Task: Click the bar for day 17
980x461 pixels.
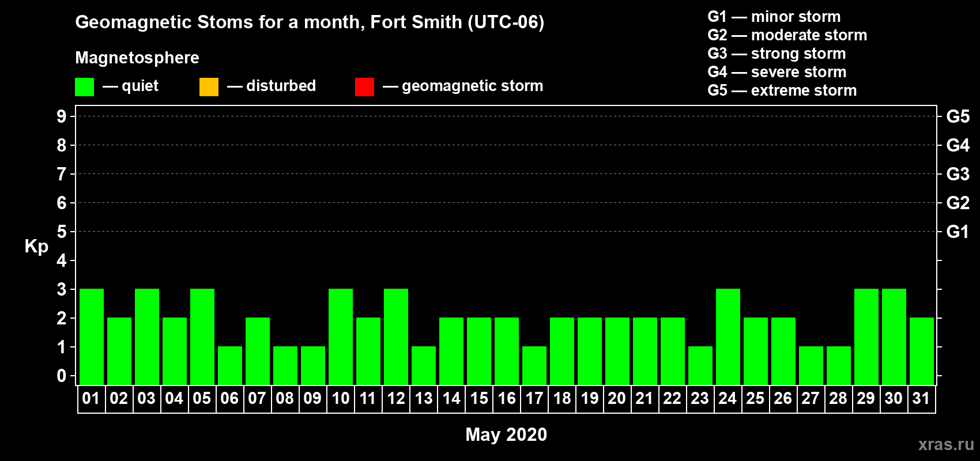Action: point(534,365)
